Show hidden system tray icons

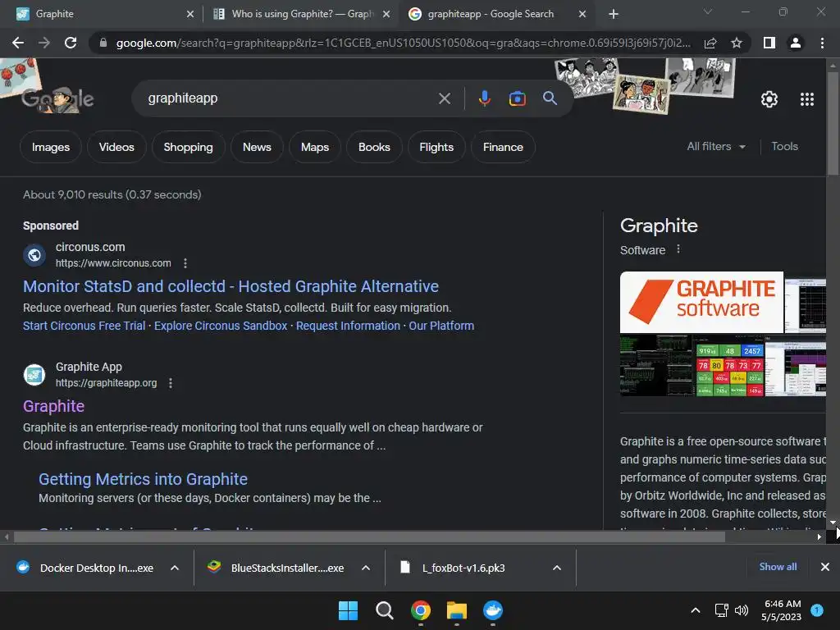(x=696, y=610)
